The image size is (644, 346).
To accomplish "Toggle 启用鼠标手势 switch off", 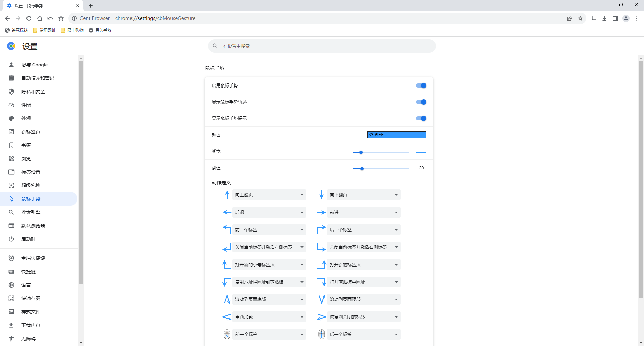I will [421, 85].
